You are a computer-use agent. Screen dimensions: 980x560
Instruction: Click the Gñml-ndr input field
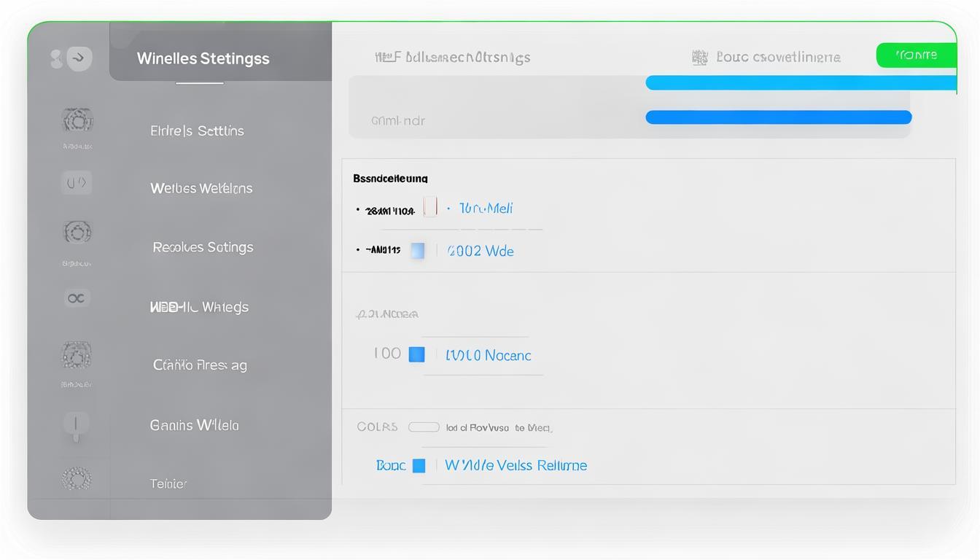pos(496,120)
